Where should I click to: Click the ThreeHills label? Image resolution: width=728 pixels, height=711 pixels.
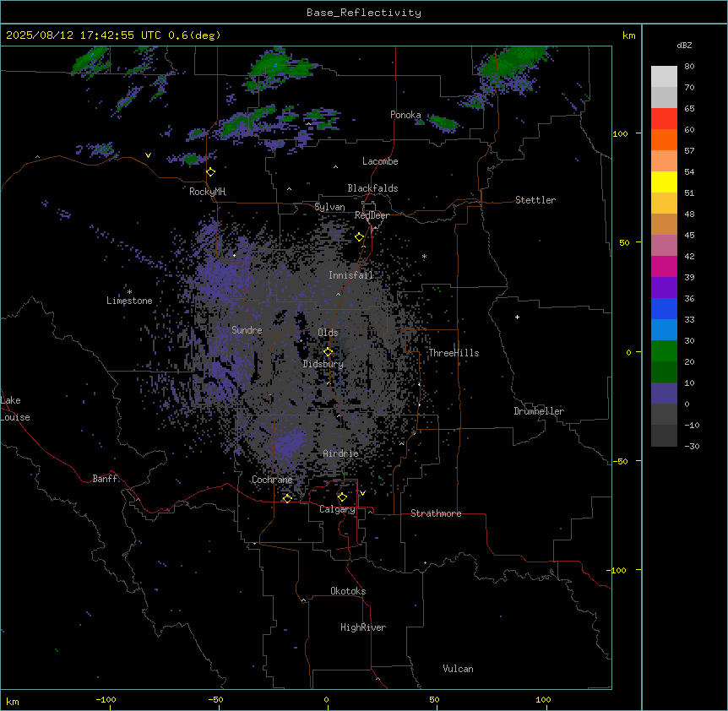[x=454, y=353]
